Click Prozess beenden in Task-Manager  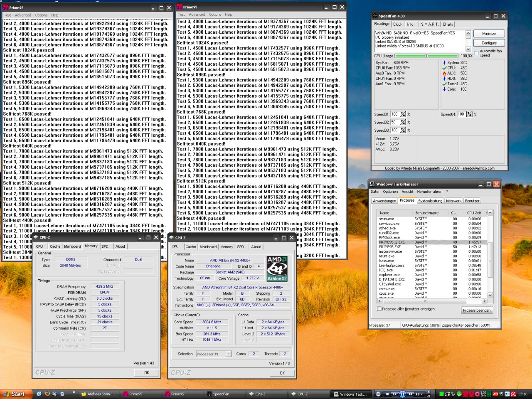(477, 310)
